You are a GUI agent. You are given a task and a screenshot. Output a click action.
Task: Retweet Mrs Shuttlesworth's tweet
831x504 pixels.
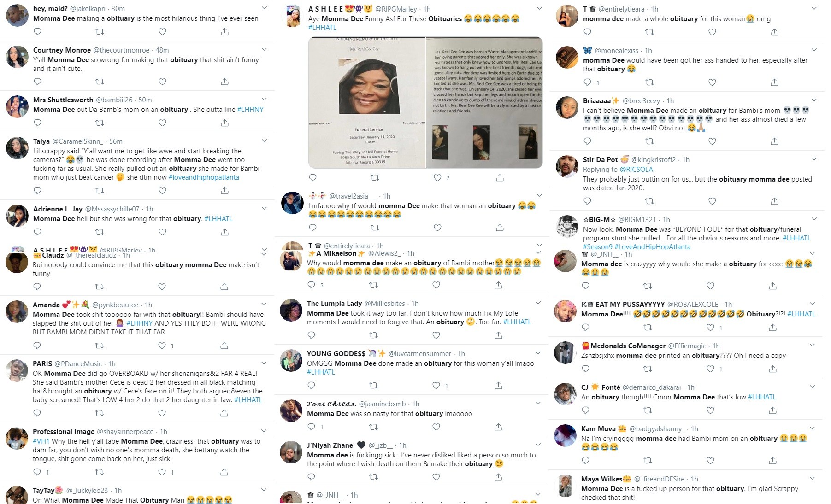coord(100,123)
